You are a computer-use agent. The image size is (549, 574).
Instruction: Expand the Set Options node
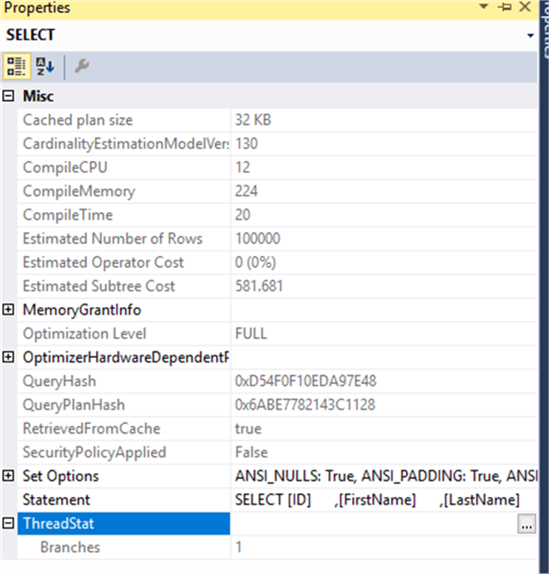(8, 476)
